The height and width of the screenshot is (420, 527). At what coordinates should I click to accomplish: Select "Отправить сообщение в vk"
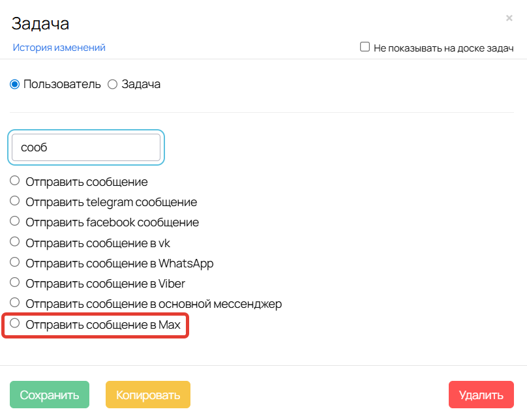click(14, 242)
